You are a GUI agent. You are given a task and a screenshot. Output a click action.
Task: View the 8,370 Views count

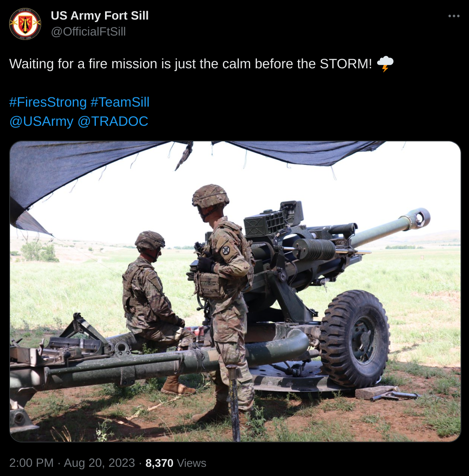(176, 463)
